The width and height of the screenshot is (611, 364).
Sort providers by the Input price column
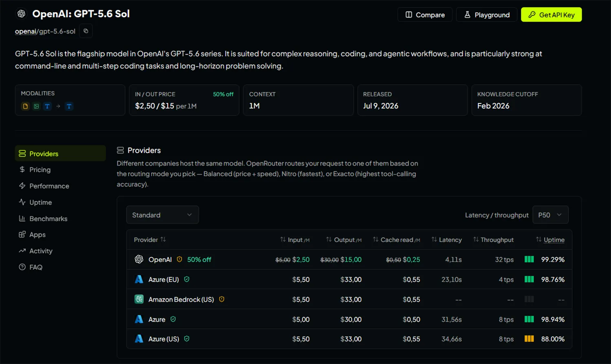tap(295, 240)
